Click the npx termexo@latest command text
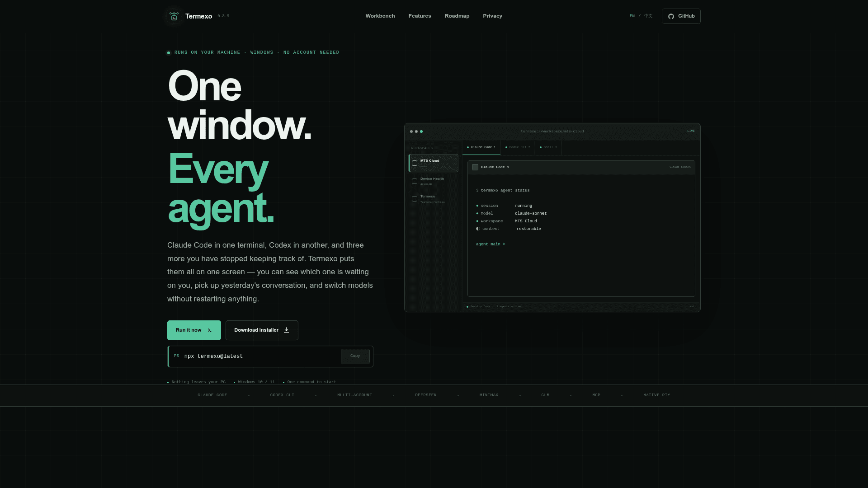Screen dimensions: 868x488 [x=213, y=356]
